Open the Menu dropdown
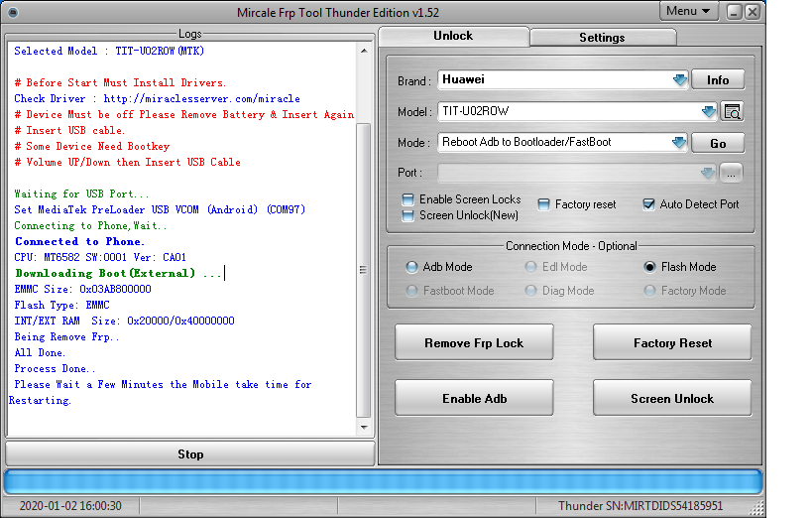The image size is (812, 518). (688, 11)
